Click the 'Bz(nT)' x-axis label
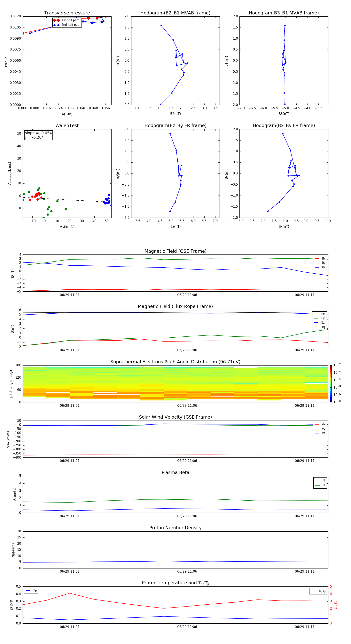Screen dimensions: 351x644 click(x=175, y=227)
